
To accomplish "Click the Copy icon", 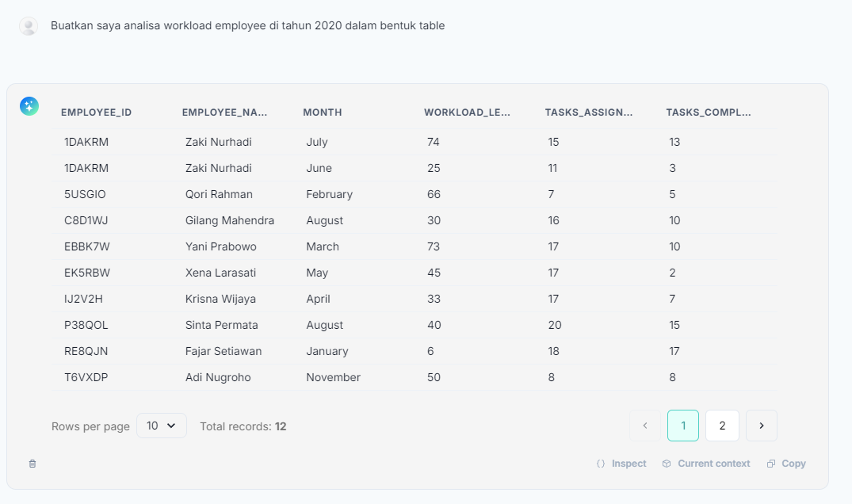I will point(771,464).
